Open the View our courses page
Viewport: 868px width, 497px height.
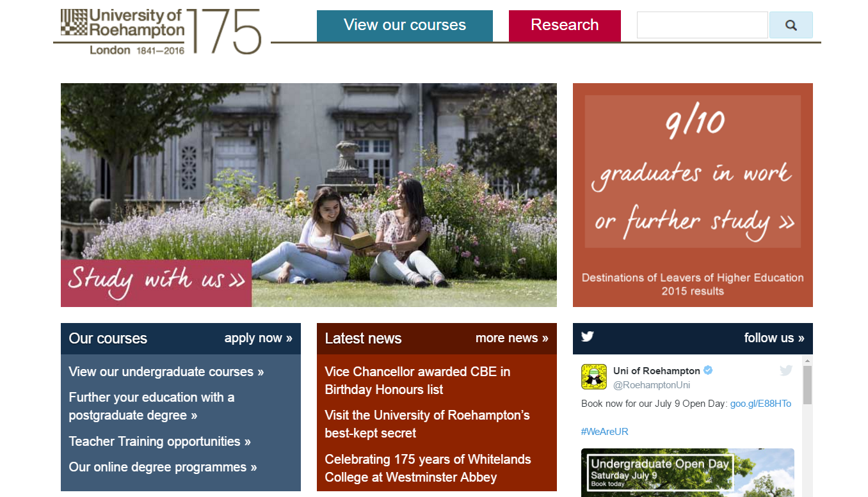[404, 25]
